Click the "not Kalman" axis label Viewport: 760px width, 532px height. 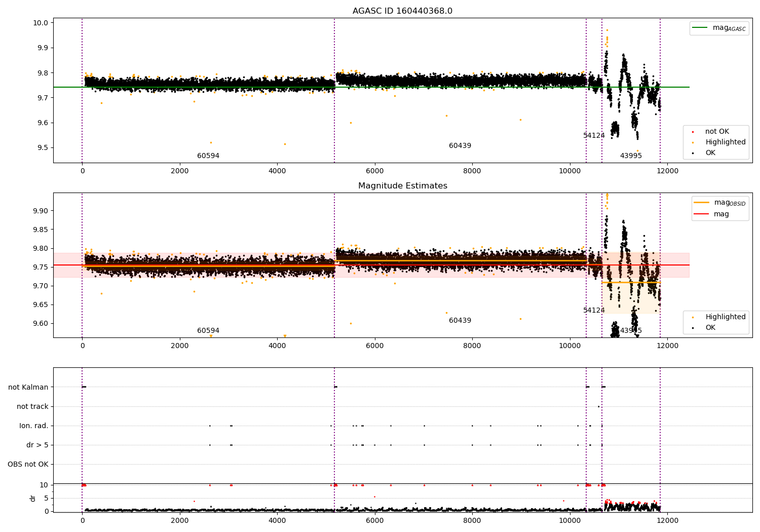[28, 387]
